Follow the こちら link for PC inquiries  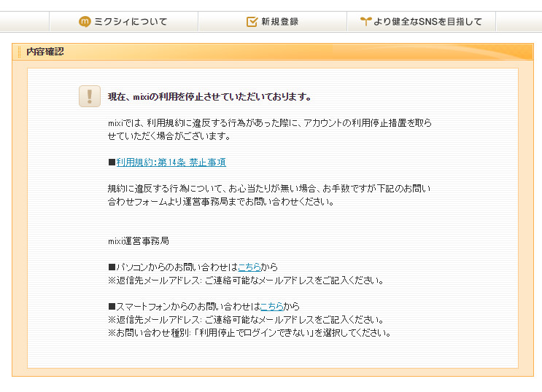(x=249, y=267)
